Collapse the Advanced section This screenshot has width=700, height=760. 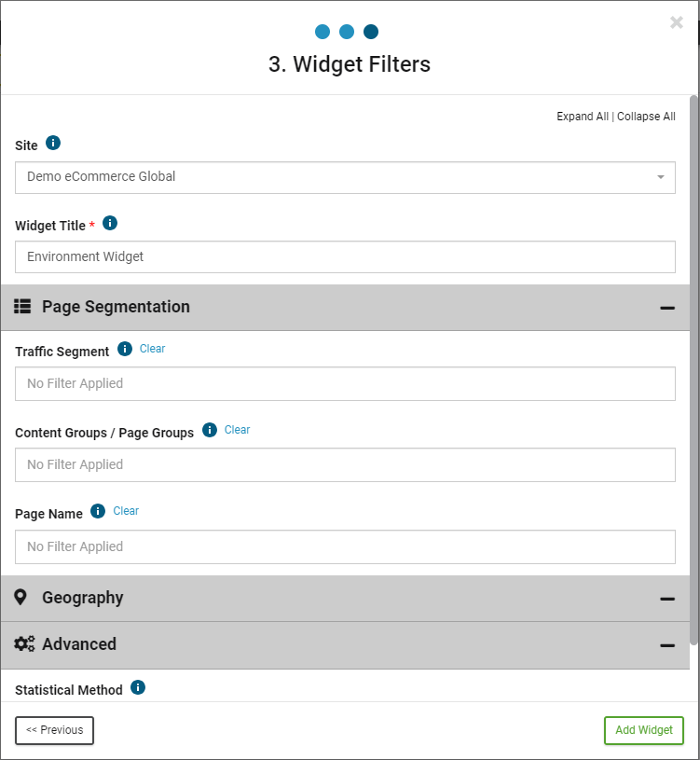667,645
